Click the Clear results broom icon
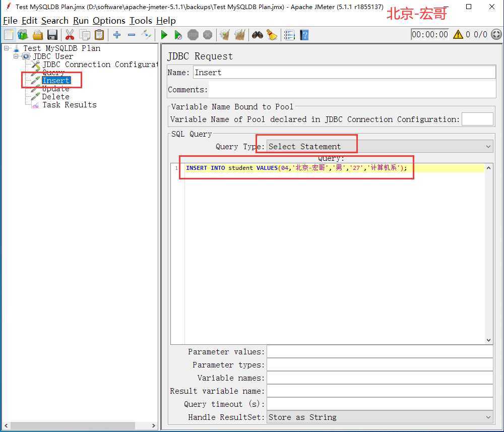 [225, 35]
